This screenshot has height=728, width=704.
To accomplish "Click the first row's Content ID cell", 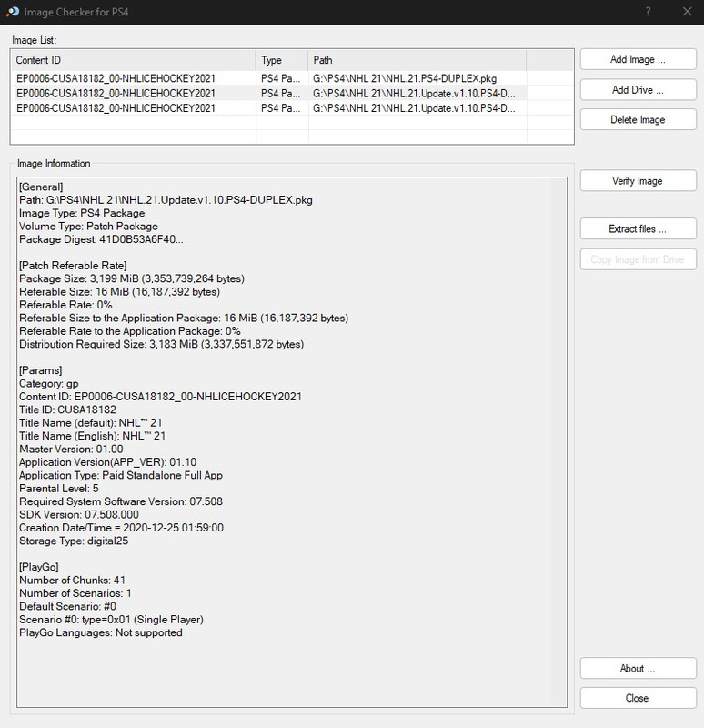I will (x=116, y=78).
